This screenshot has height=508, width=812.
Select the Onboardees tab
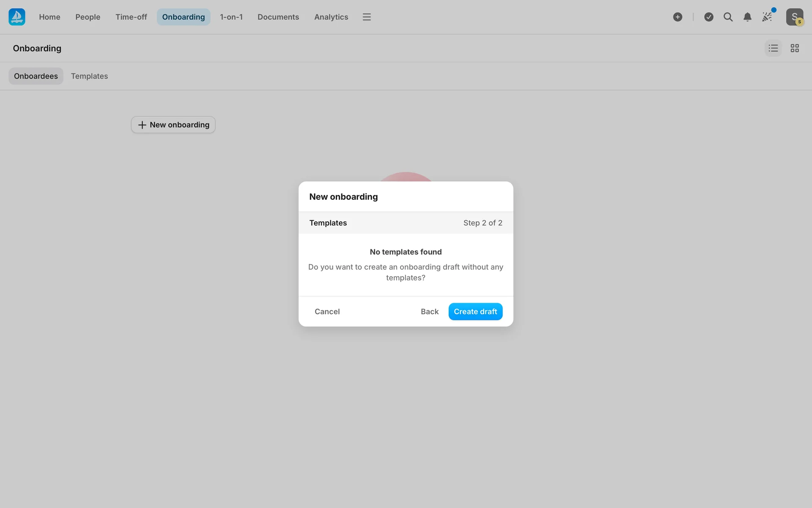pos(36,76)
